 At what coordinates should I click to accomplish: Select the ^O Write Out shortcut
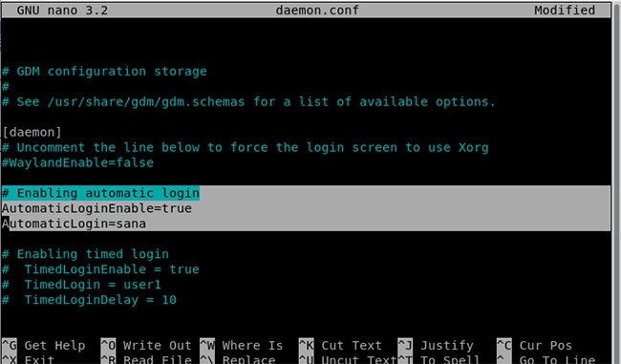point(146,346)
